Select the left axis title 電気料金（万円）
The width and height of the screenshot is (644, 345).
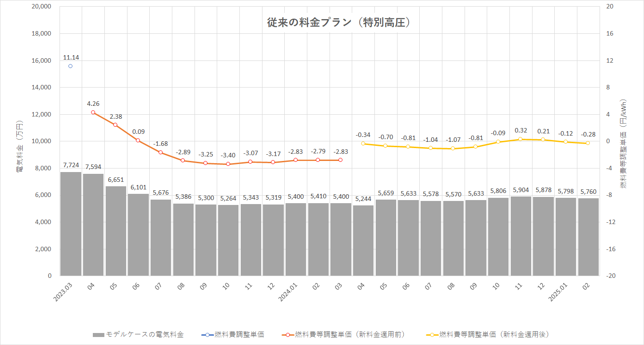(x=20, y=147)
